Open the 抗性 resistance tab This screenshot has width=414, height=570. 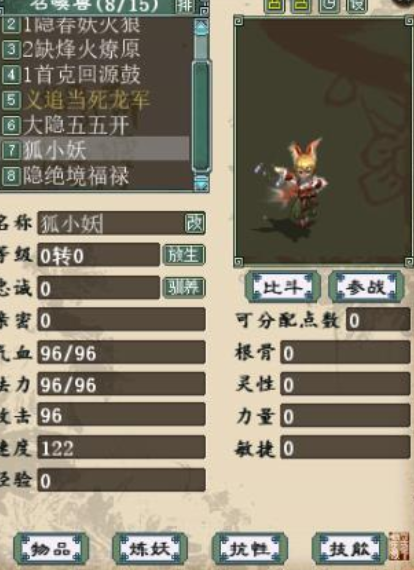(250, 549)
